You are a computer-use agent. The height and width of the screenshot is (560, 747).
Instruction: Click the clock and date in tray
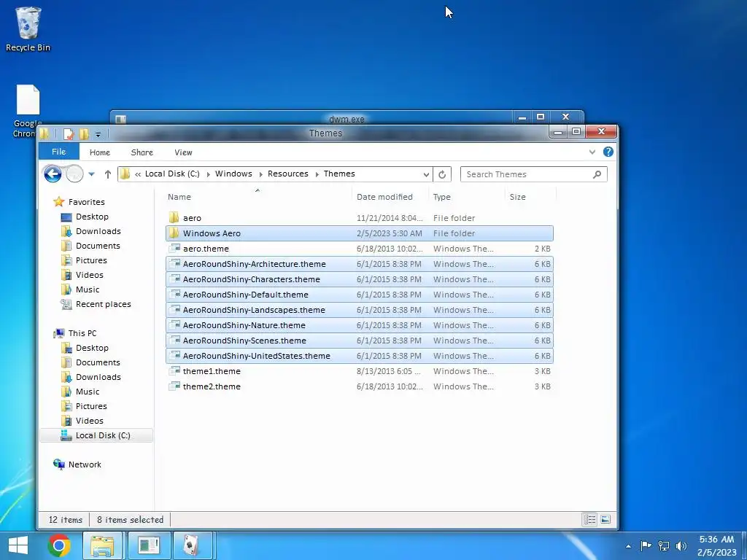[x=716, y=545]
